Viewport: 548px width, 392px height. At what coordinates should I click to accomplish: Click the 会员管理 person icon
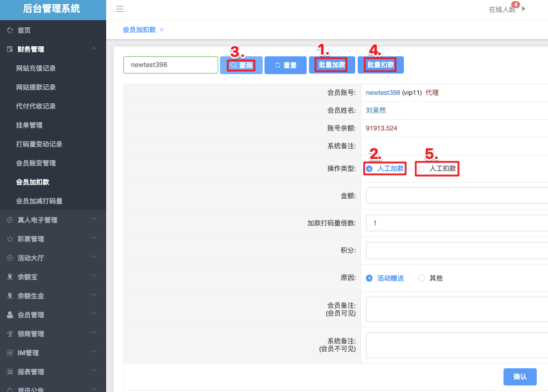click(x=9, y=315)
